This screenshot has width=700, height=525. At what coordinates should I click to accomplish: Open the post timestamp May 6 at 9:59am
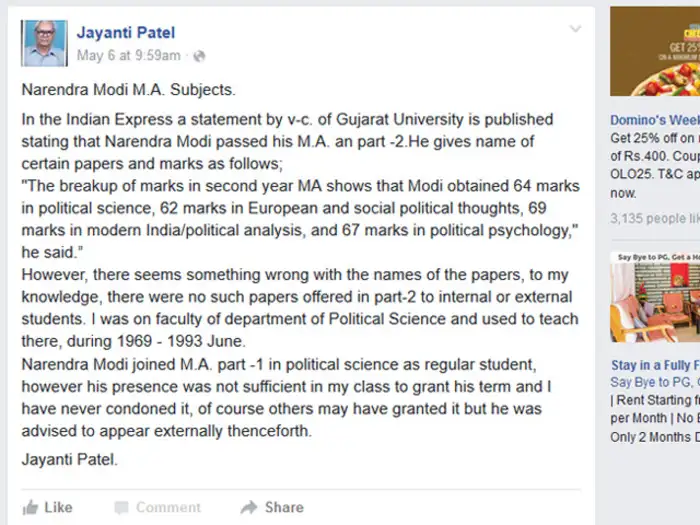point(129,56)
